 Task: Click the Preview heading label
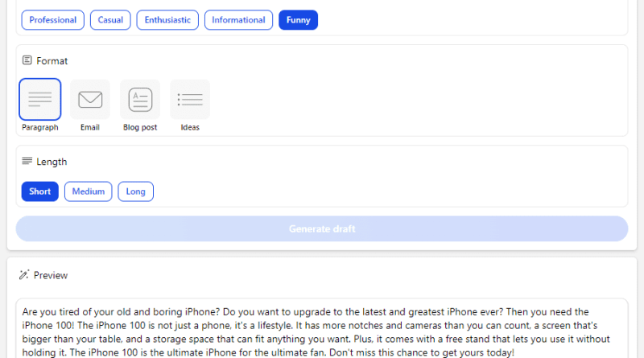coord(51,275)
